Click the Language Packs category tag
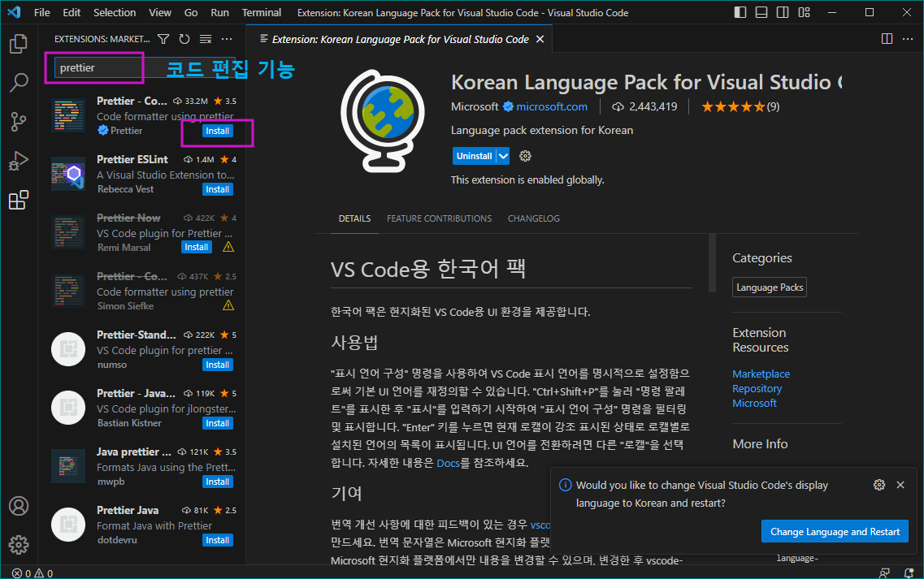 click(769, 287)
